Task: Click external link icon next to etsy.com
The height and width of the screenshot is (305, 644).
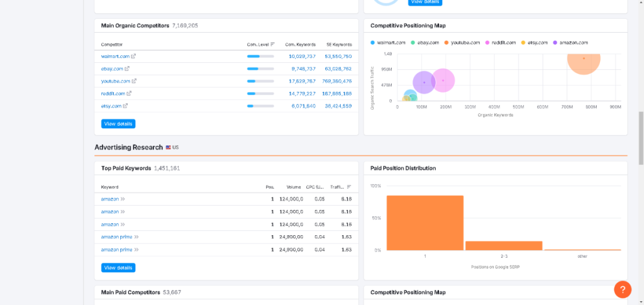Action: click(x=126, y=106)
